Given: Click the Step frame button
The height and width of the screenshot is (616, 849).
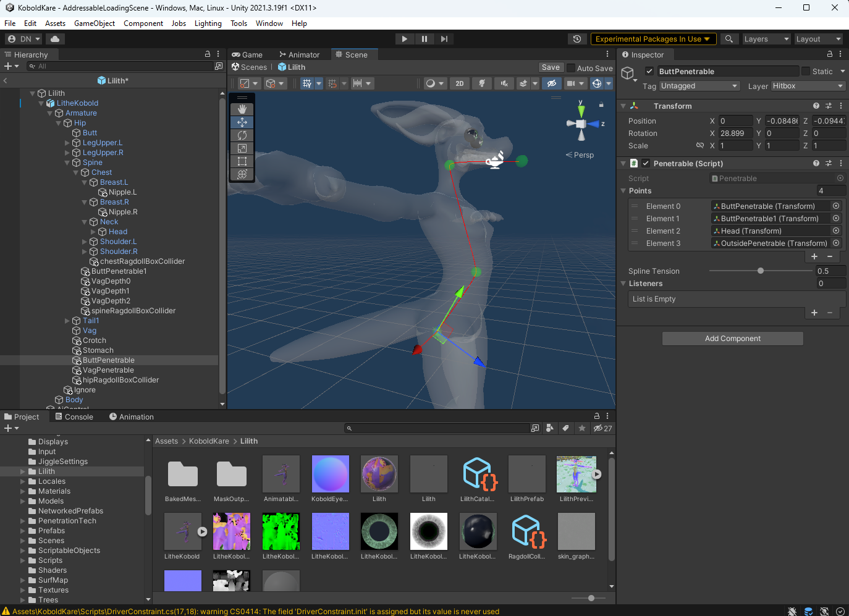Looking at the screenshot, I should [x=444, y=39].
